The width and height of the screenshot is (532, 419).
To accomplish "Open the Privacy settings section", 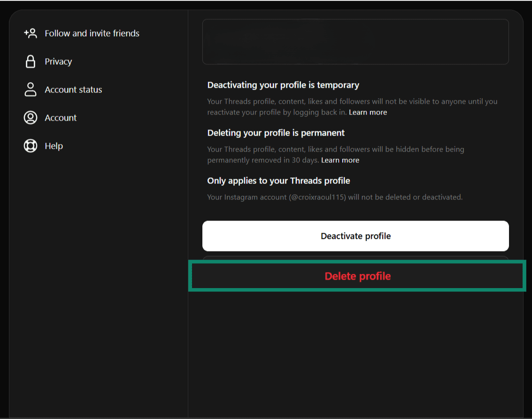I will (58, 61).
